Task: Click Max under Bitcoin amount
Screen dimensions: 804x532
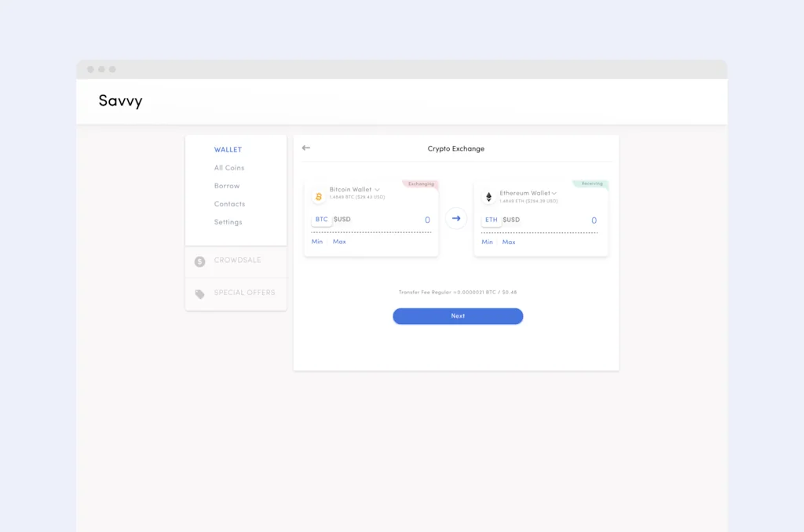Action: click(x=339, y=242)
